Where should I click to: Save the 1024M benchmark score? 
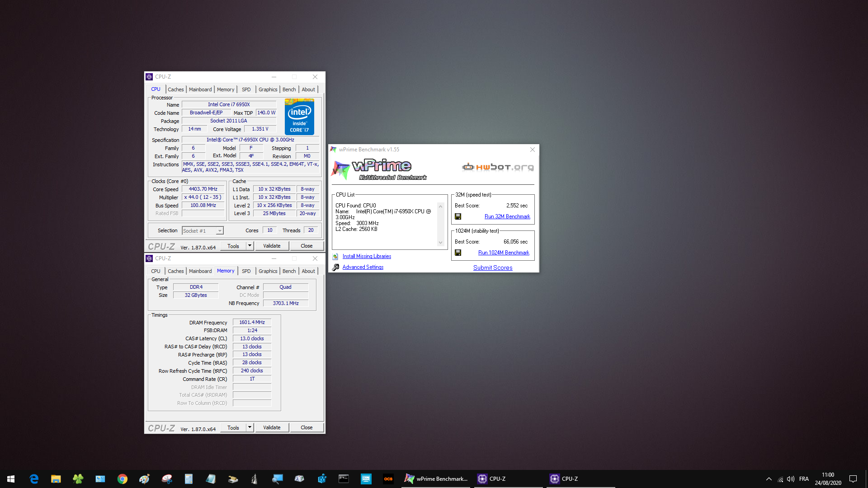(x=458, y=253)
